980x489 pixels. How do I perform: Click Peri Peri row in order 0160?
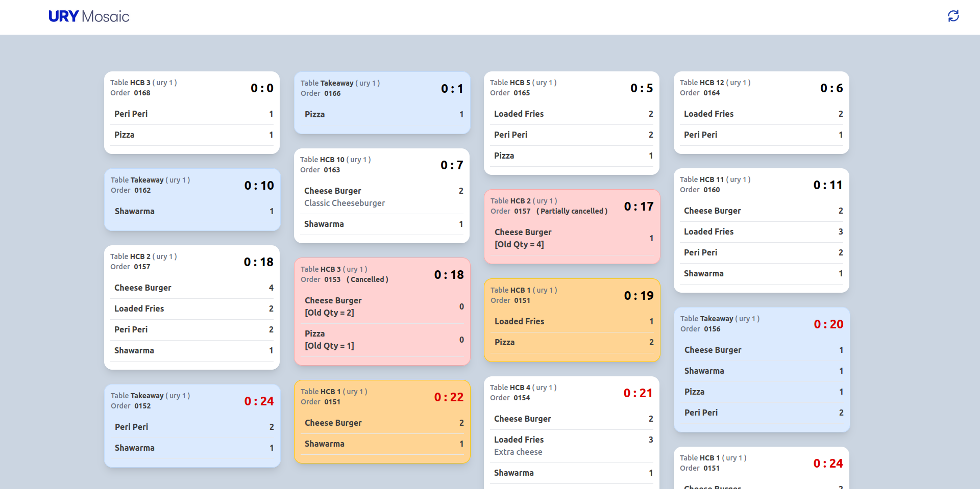pos(762,252)
